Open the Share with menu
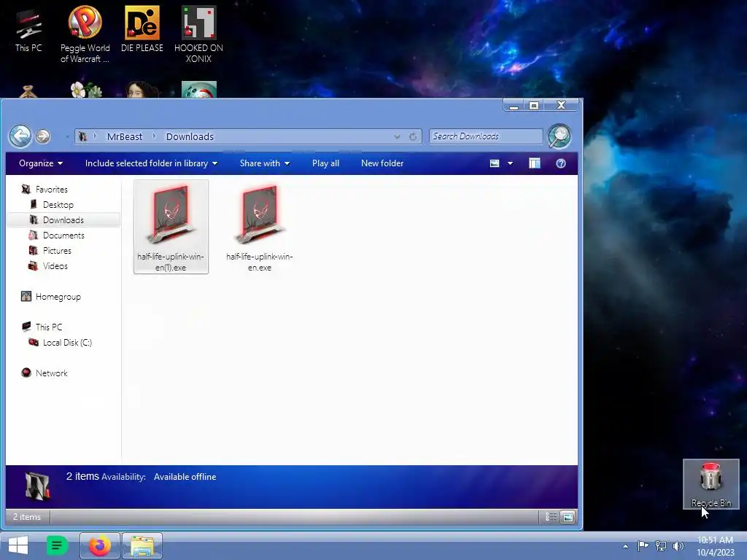Screen dimensions: 747x560 tap(265, 163)
